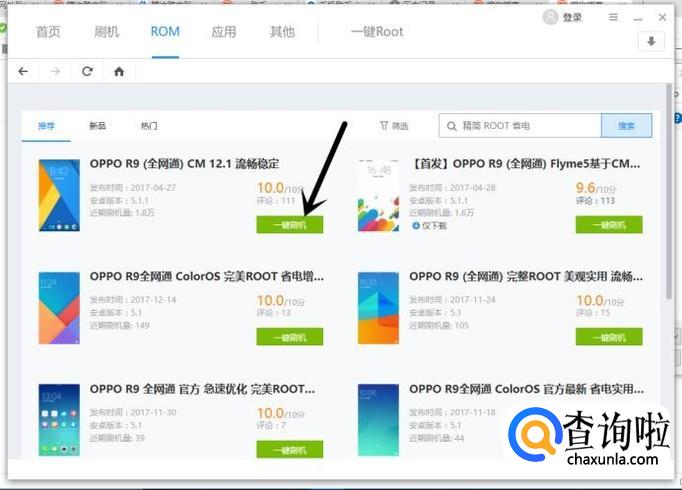This screenshot has width=682, height=490.
Task: Switch to the 首页 tab
Action: pyautogui.click(x=48, y=32)
